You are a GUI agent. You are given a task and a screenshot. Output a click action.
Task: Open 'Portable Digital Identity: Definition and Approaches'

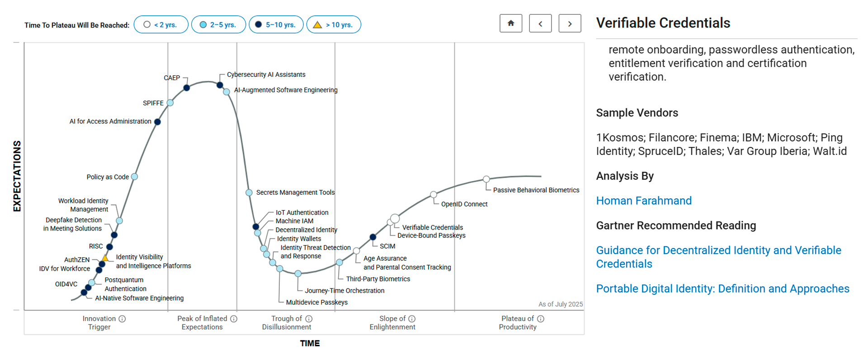tap(722, 289)
